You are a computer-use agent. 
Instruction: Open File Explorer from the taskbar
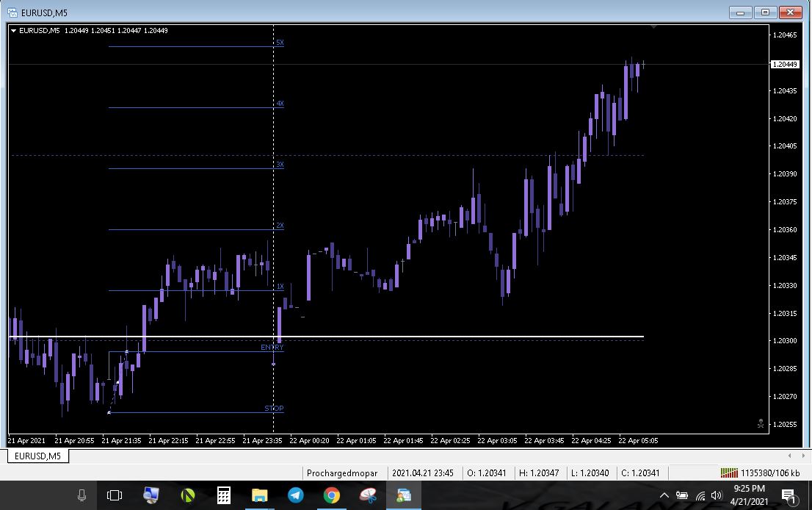pyautogui.click(x=259, y=496)
